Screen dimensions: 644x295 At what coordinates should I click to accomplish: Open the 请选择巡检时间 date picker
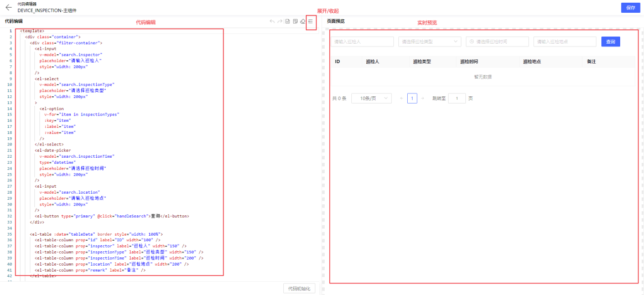(497, 42)
